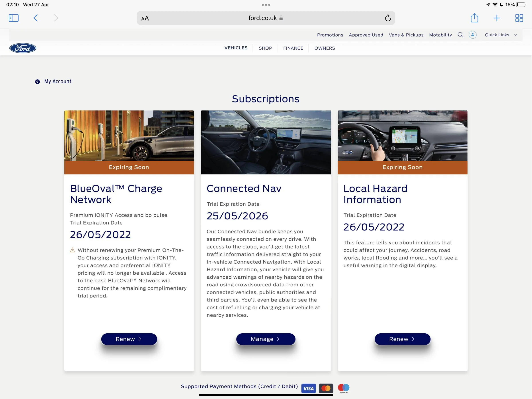Click the Local Hazard Information title
Image resolution: width=532 pixels, height=399 pixels.
[375, 194]
